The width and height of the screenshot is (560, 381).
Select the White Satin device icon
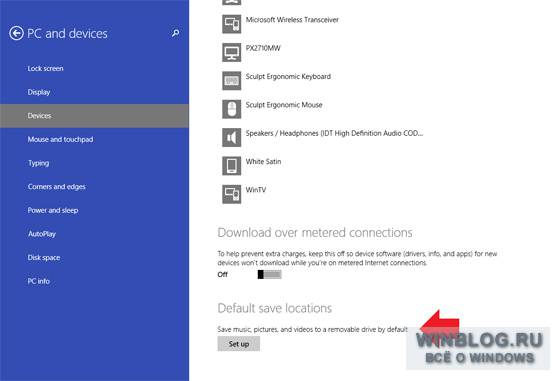tap(231, 166)
